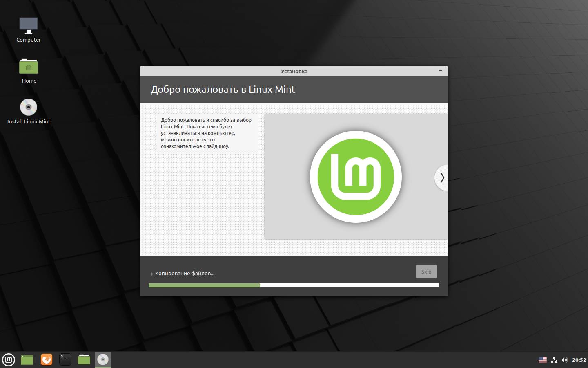Go to the next slide with the arrow
Viewport: 588px width, 368px height.
442,177
